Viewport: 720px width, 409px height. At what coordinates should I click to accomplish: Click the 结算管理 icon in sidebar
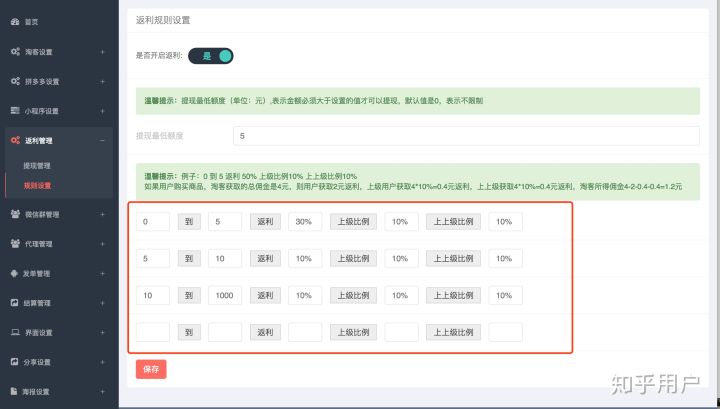(x=15, y=302)
